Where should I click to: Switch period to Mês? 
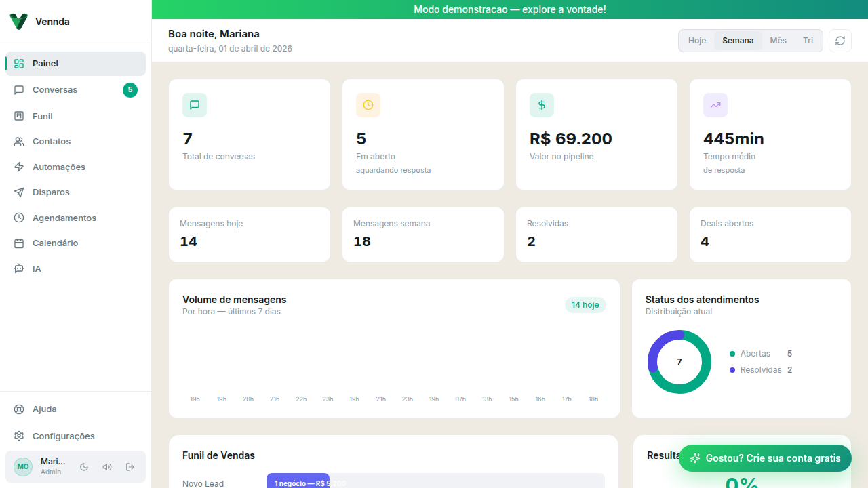pyautogui.click(x=778, y=40)
